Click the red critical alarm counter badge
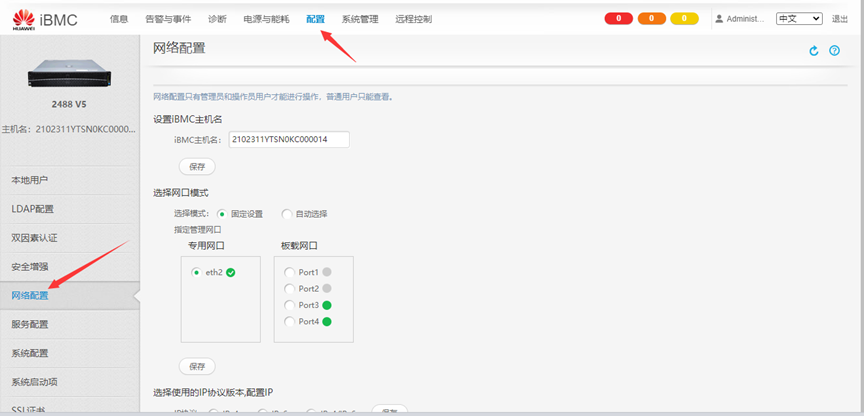This screenshot has height=416, width=864. 619,19
